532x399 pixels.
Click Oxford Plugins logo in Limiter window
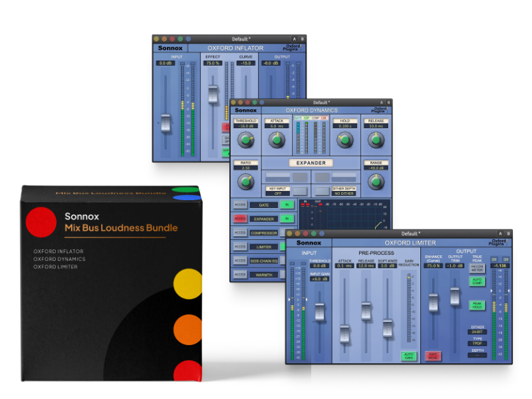499,242
